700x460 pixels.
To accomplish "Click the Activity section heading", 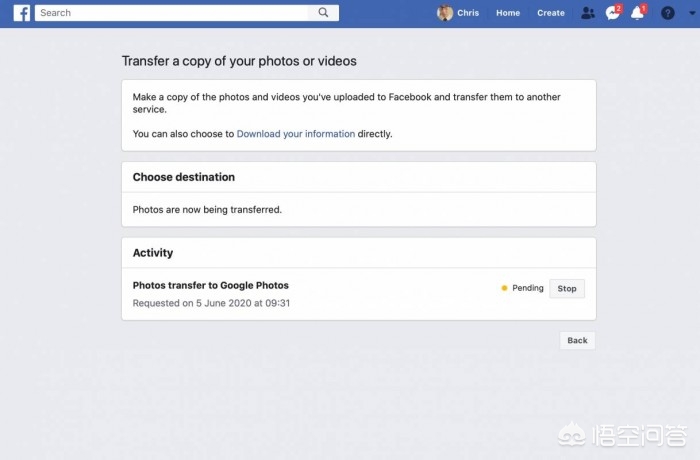I will (x=153, y=253).
